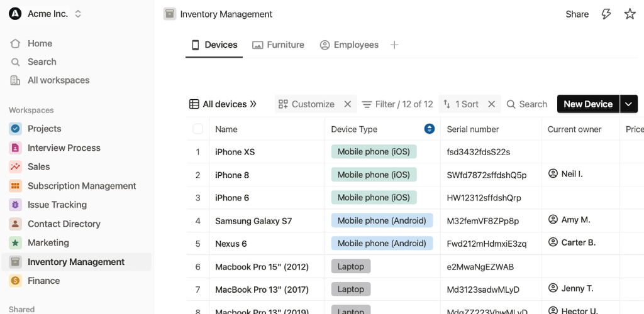This screenshot has height=314, width=644.
Task: Open the Acme Inc. workspace switcher chevrons
Action: (78, 14)
